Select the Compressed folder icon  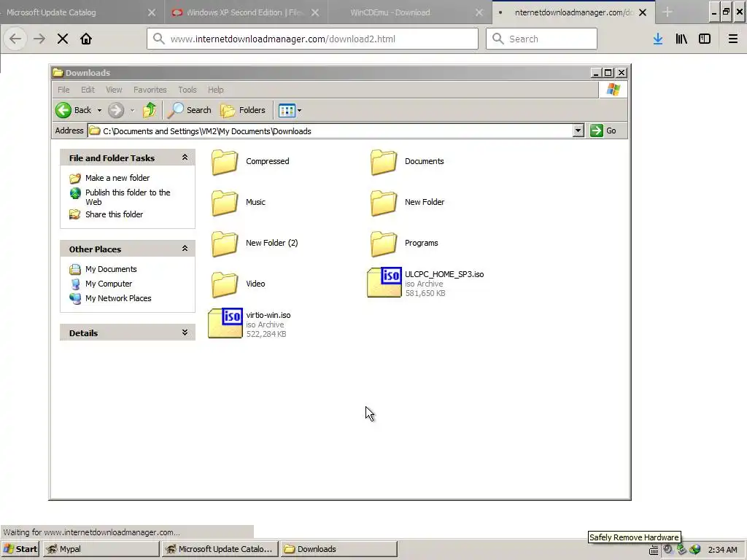(225, 162)
